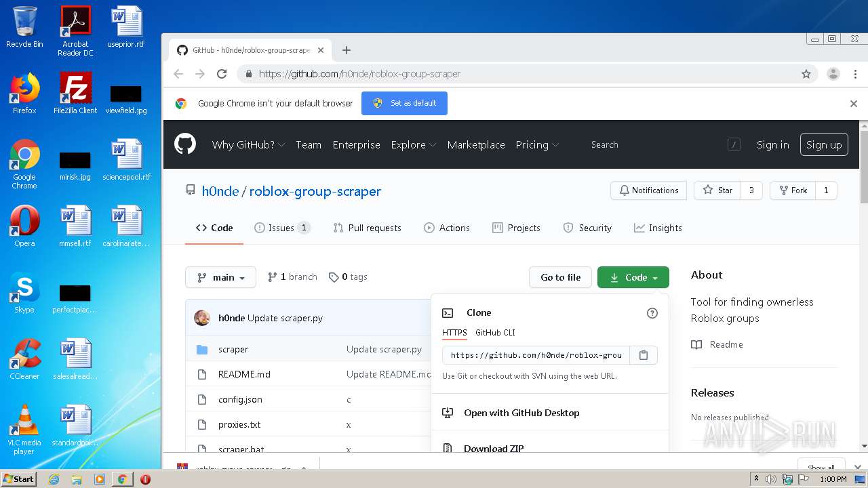Screen dimensions: 868x488
Task: Fork the repository
Action: [793, 190]
